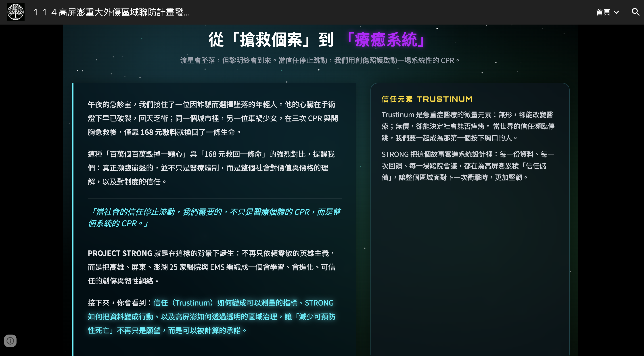Open the search magnifier icon
Image resolution: width=644 pixels, height=356 pixels.
pos(636,12)
